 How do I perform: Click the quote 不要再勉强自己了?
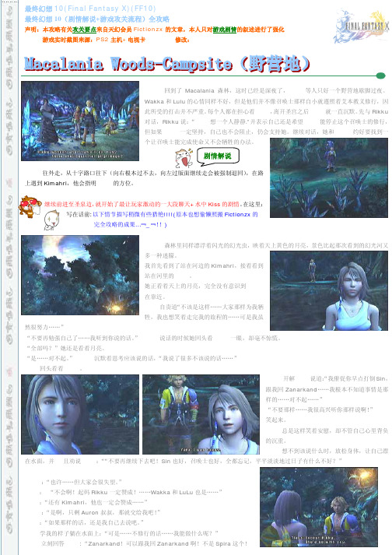82,338
